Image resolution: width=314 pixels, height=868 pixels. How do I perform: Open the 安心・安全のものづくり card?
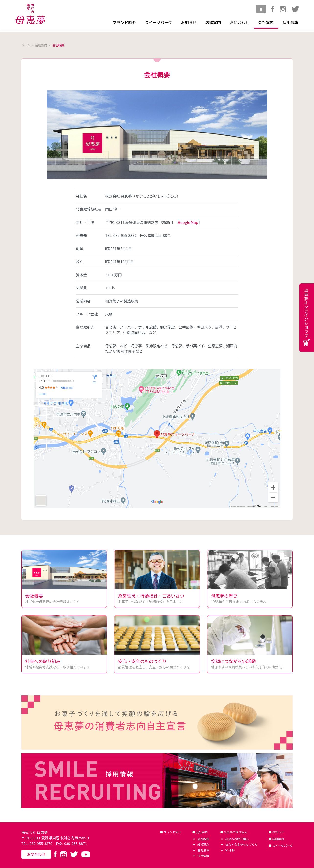click(157, 644)
